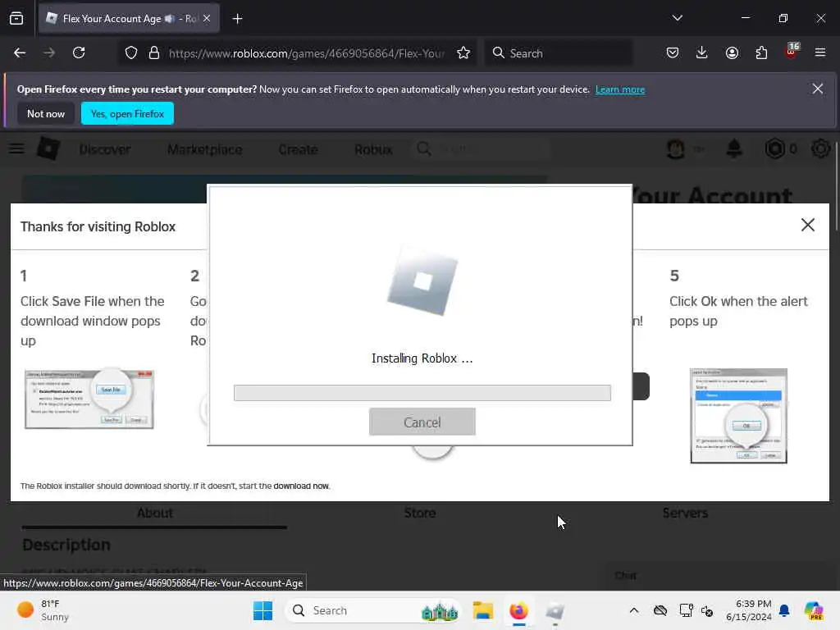Open the Windows Start menu
840x630 pixels.
tap(262, 610)
